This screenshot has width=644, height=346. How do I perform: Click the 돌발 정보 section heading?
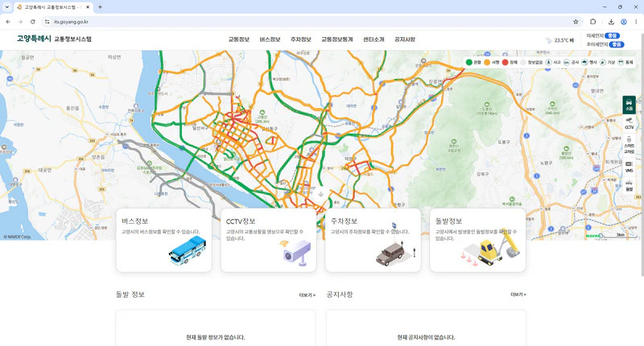pos(130,295)
